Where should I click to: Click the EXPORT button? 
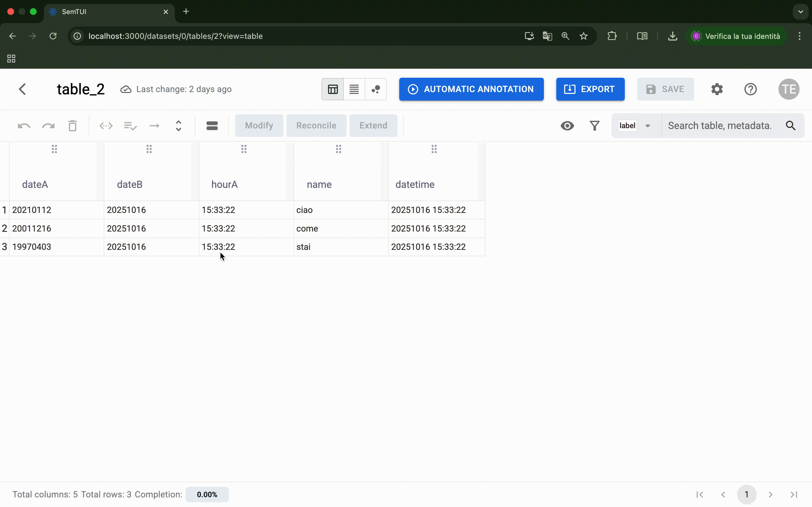tap(590, 89)
